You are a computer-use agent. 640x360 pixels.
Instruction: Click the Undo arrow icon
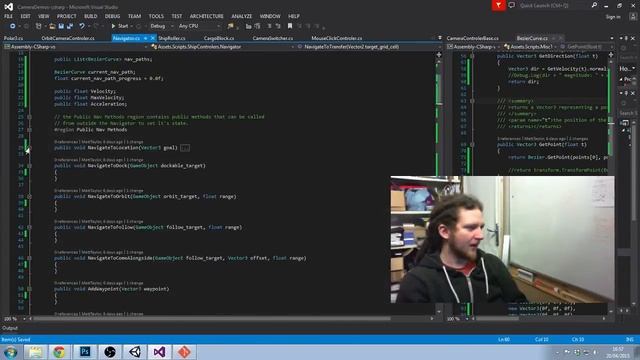(82, 26)
